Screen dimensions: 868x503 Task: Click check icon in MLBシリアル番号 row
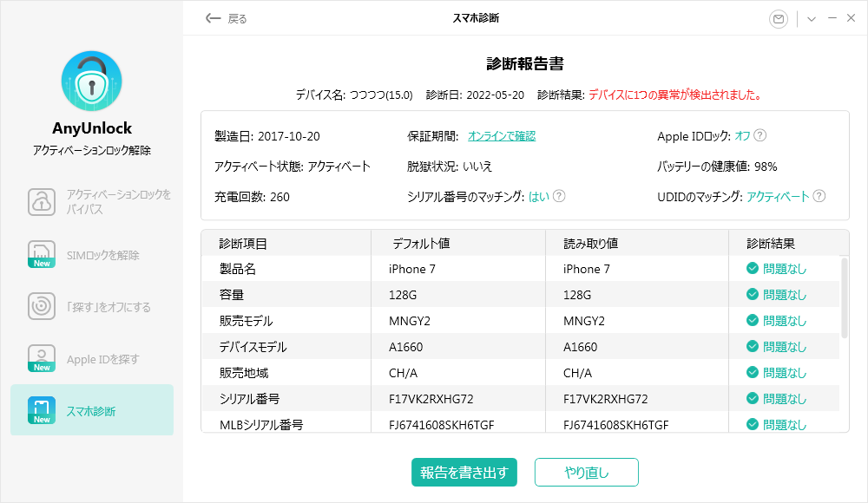click(x=752, y=424)
